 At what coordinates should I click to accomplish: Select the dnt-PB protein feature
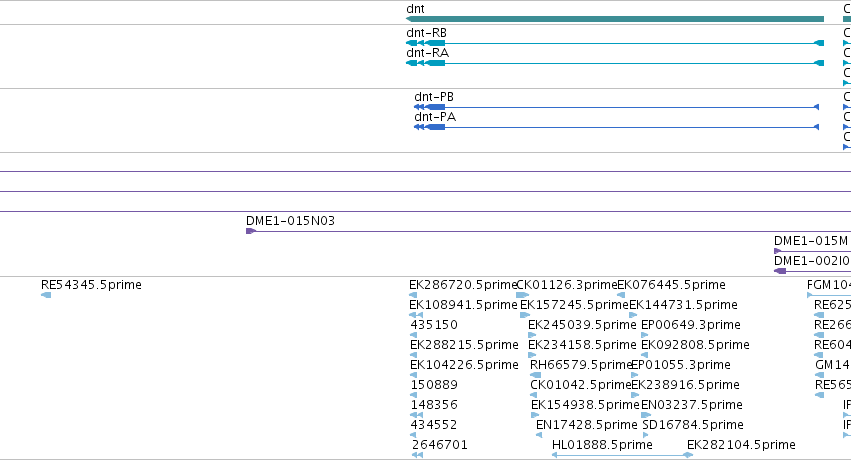pos(616,107)
